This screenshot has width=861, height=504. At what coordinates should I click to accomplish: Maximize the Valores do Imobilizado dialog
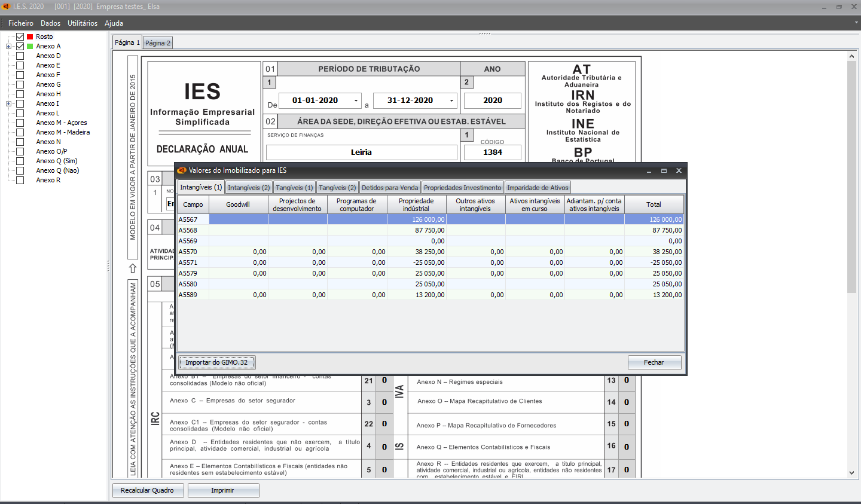click(x=664, y=170)
